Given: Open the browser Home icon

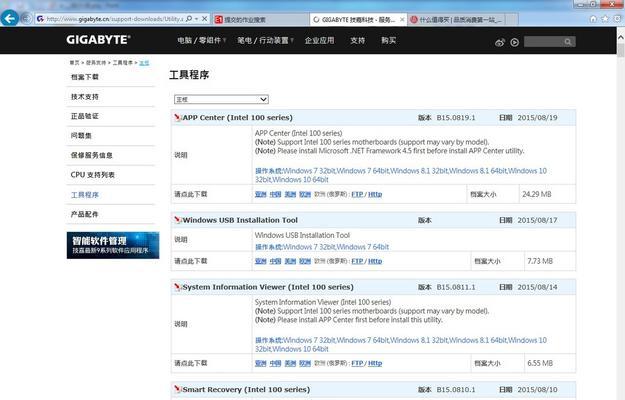Looking at the screenshot, I should (593, 19).
